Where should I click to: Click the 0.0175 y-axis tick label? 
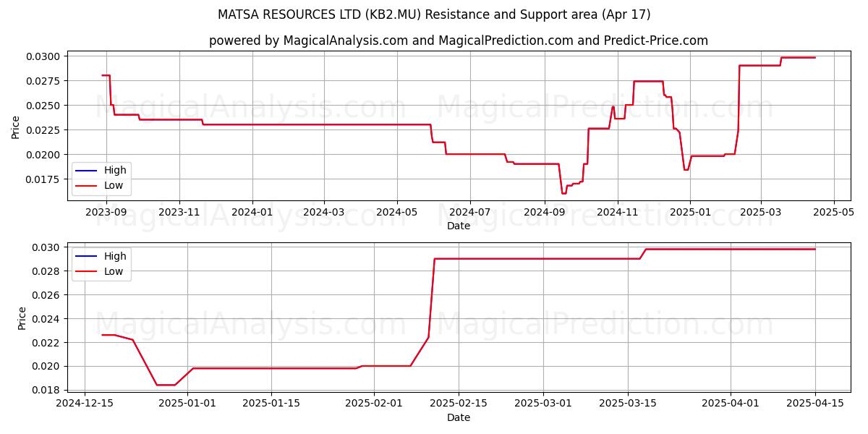pos(44,179)
